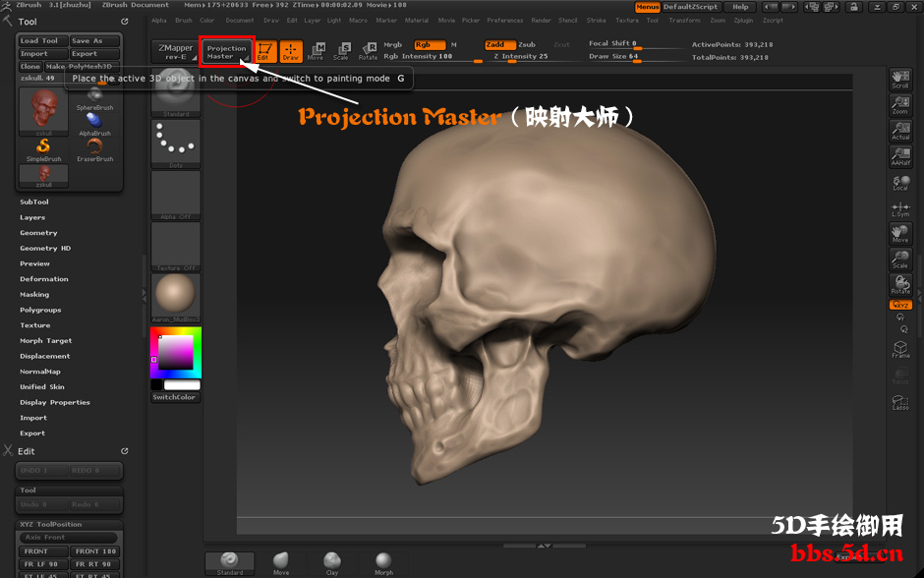Click the Frame icon

900,349
